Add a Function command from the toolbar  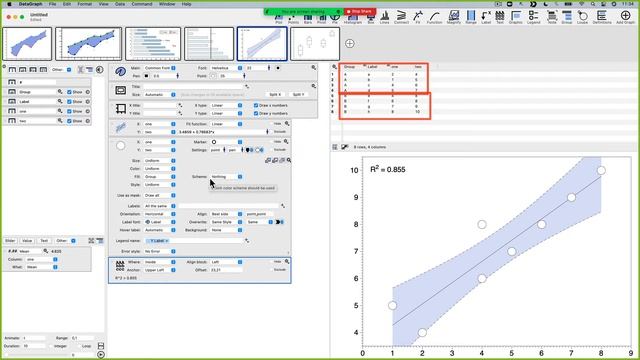(434, 17)
